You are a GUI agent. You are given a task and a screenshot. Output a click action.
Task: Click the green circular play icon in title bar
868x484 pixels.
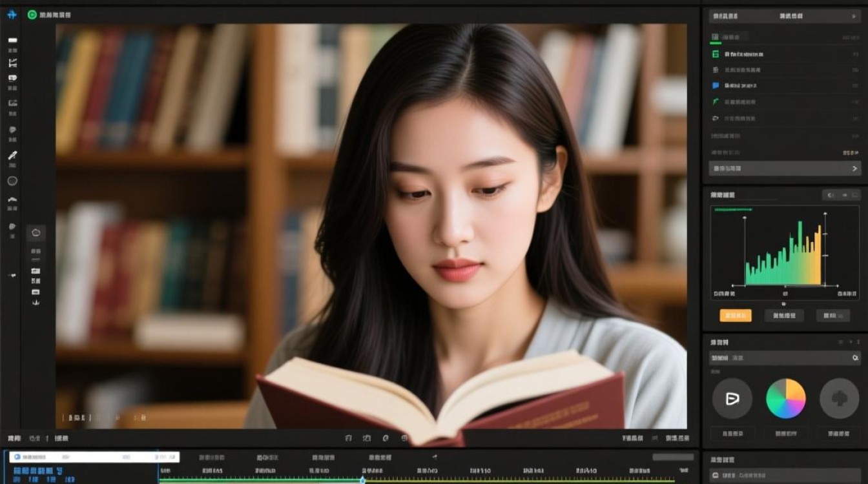32,14
